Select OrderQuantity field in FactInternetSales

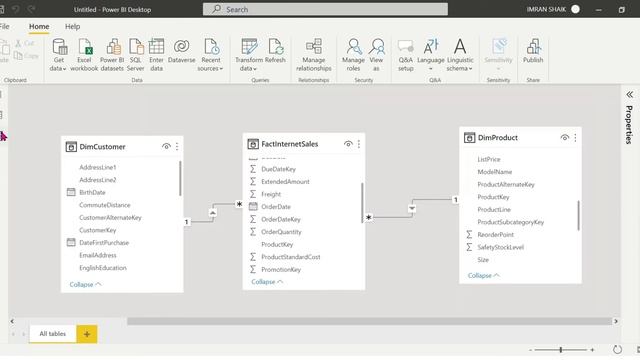281,232
